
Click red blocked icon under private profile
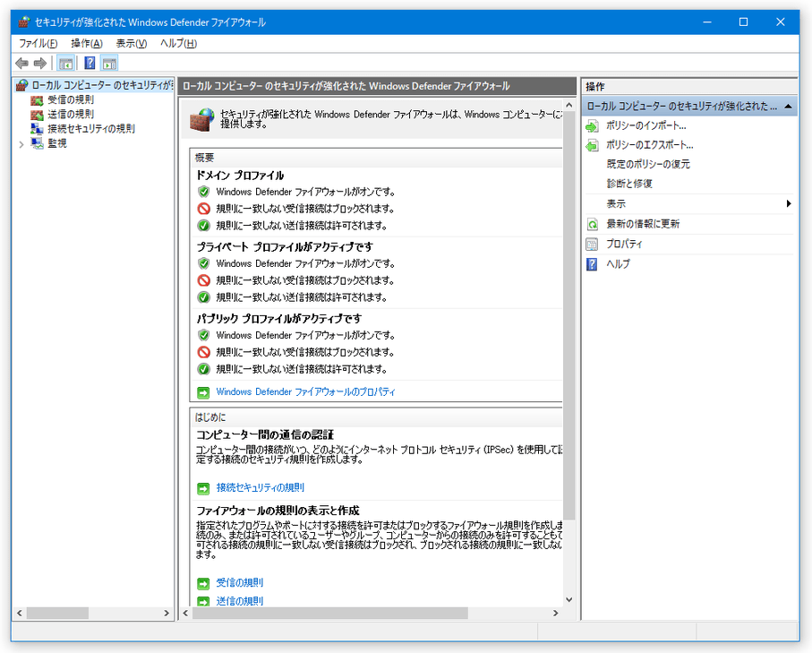pyautogui.click(x=203, y=280)
